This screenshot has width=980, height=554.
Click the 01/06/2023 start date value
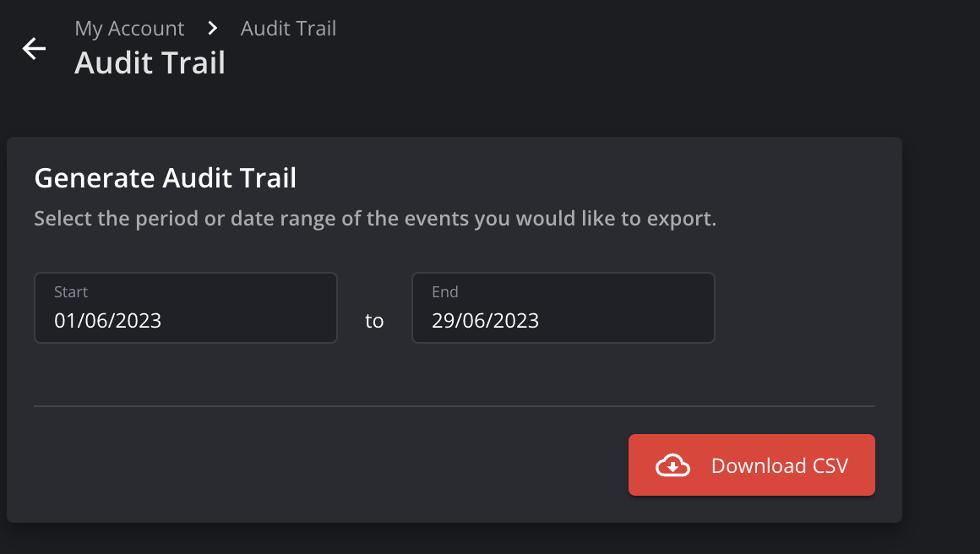108,321
